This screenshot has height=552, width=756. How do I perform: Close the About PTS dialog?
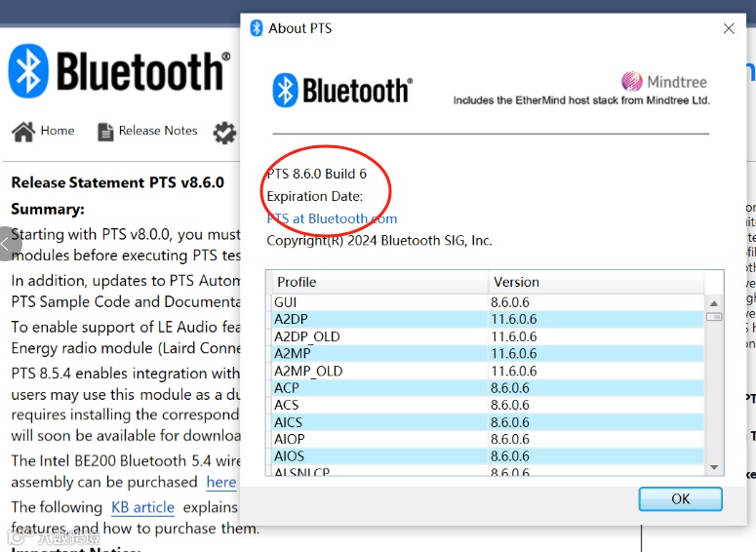click(729, 29)
